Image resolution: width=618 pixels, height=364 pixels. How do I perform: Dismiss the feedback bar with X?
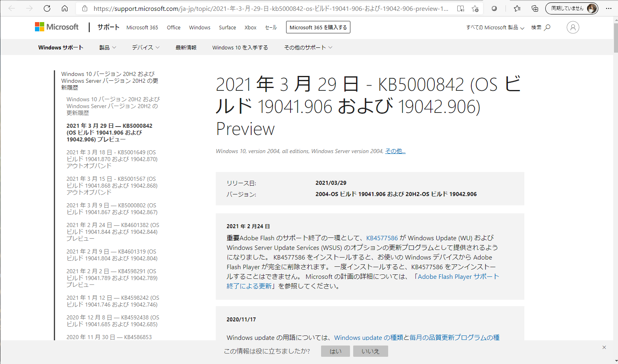(604, 347)
